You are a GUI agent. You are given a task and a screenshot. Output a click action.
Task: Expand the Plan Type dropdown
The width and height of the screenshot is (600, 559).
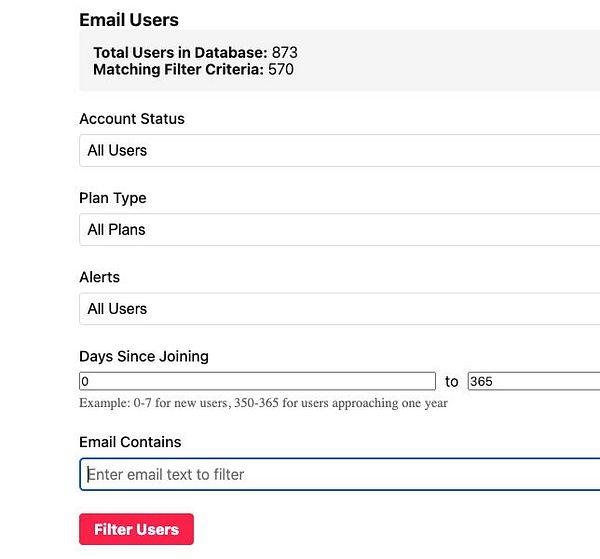coord(338,229)
